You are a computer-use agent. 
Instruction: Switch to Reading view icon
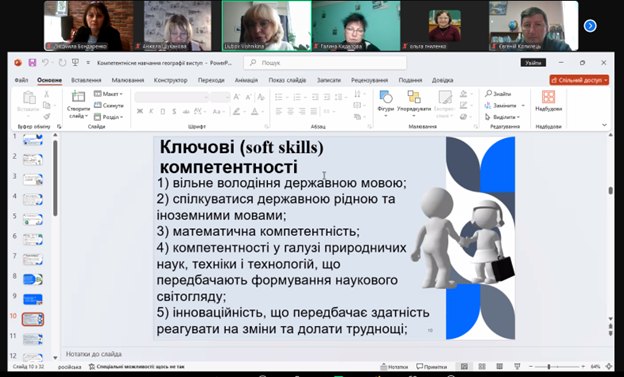(500, 366)
